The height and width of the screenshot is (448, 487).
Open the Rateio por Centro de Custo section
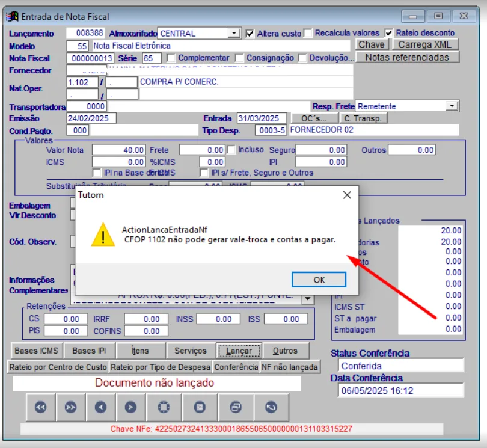pos(58,367)
